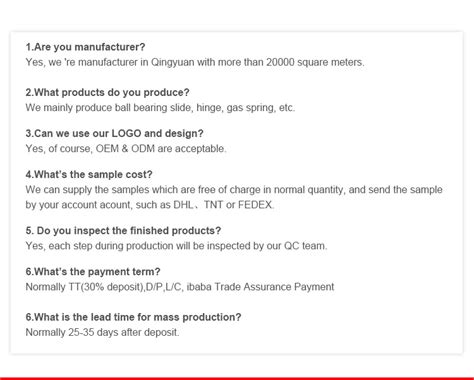Select the answer about Qingyuan manufacturer
Image resolution: width=474 pixels, height=380 pixels.
[x=195, y=62]
